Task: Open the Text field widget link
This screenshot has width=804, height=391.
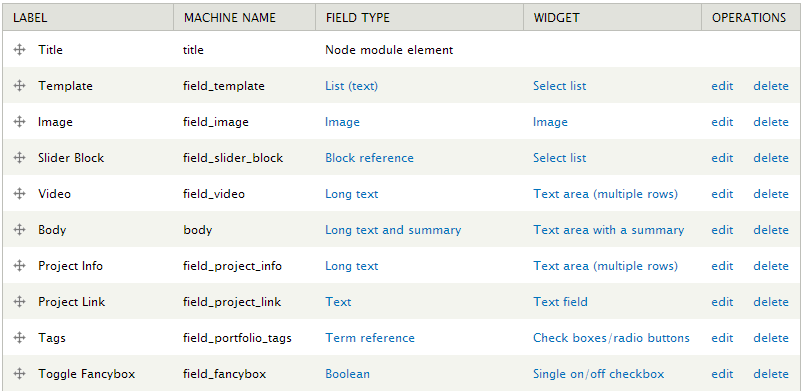Action: coord(560,302)
